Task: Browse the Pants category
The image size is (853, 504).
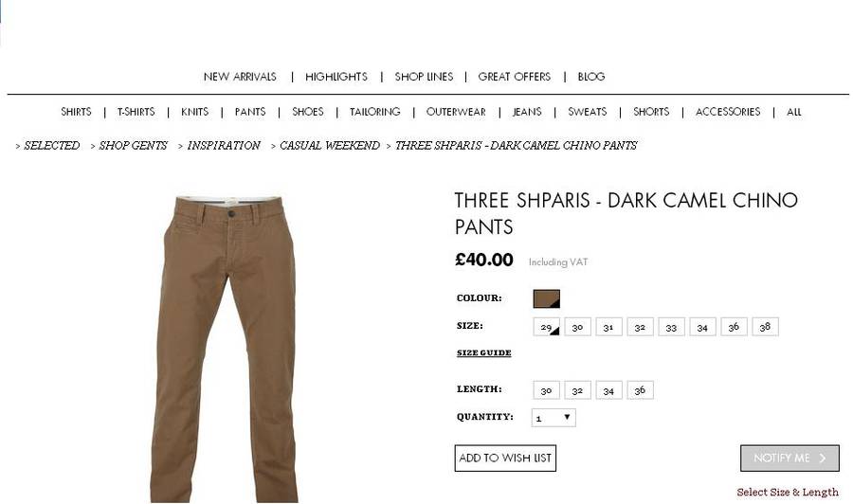Action: [250, 112]
